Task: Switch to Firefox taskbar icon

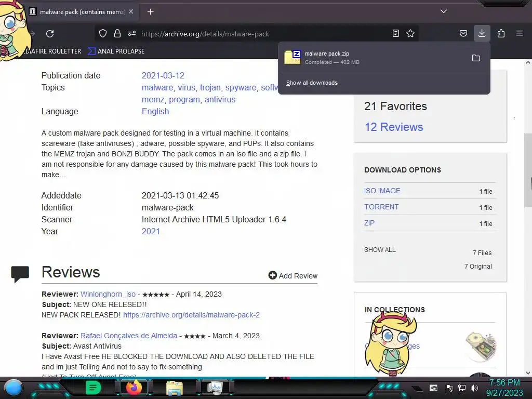Action: click(x=134, y=388)
